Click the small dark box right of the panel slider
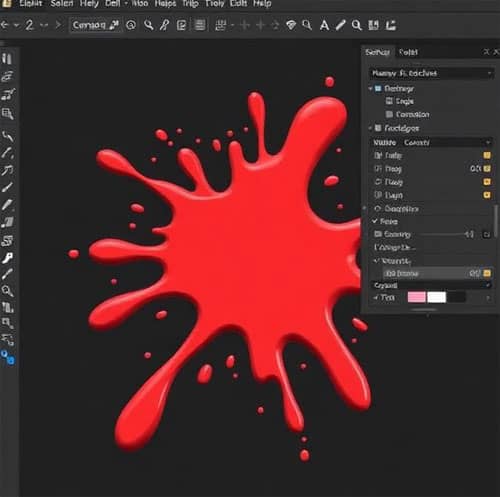The height and width of the screenshot is (497, 500). pos(486,235)
